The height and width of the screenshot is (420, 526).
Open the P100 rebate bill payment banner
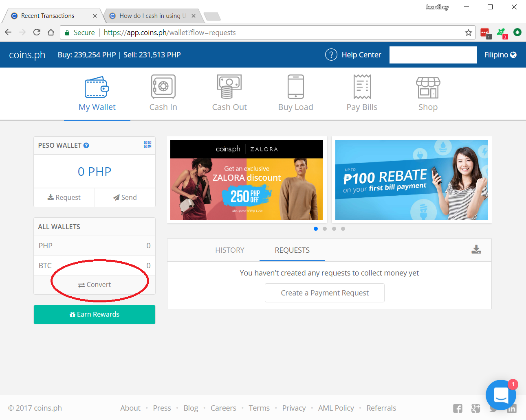412,180
